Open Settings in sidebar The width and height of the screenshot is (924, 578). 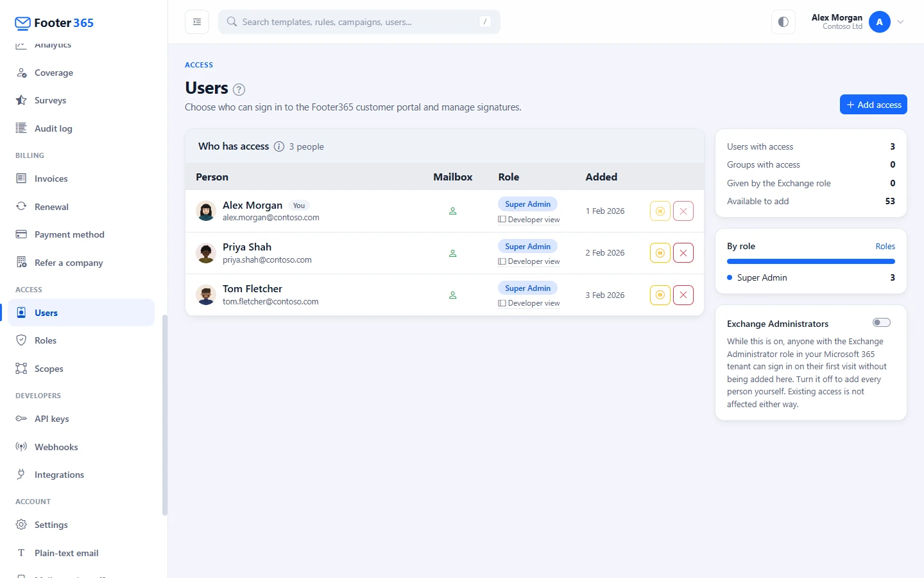81,525
